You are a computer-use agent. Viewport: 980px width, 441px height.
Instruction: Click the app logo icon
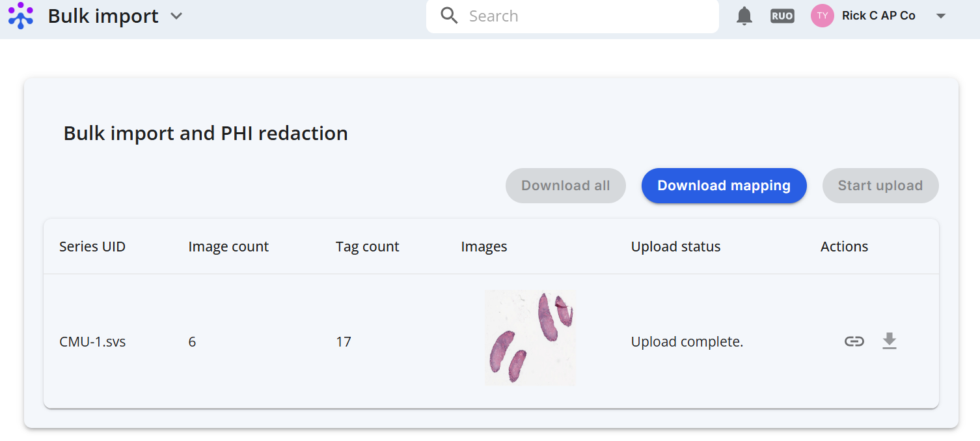coord(21,16)
